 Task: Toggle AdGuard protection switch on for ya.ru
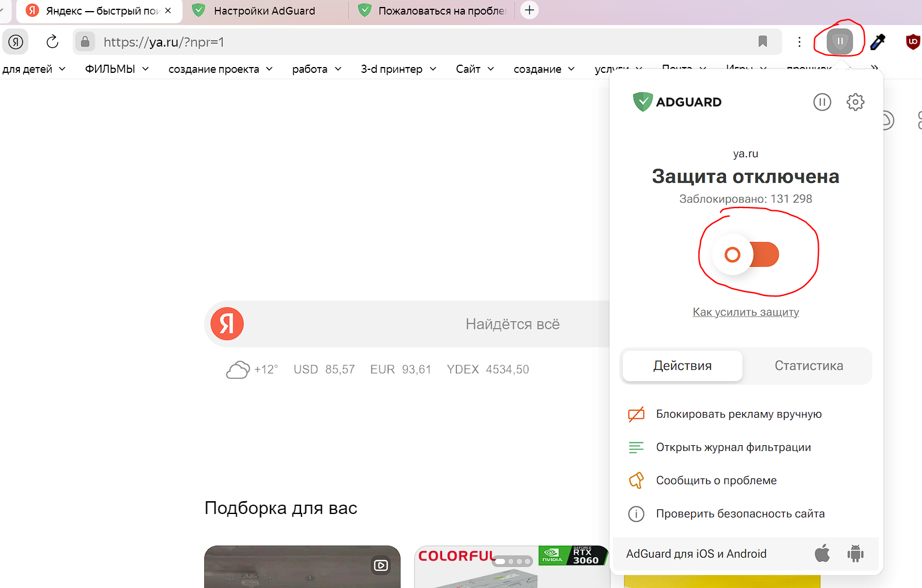(x=746, y=255)
